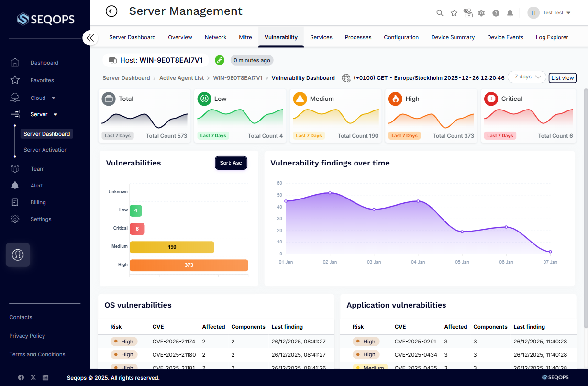
Task: Toggle Sort: Asc on the Vulnerabilities panel
Action: click(x=231, y=163)
